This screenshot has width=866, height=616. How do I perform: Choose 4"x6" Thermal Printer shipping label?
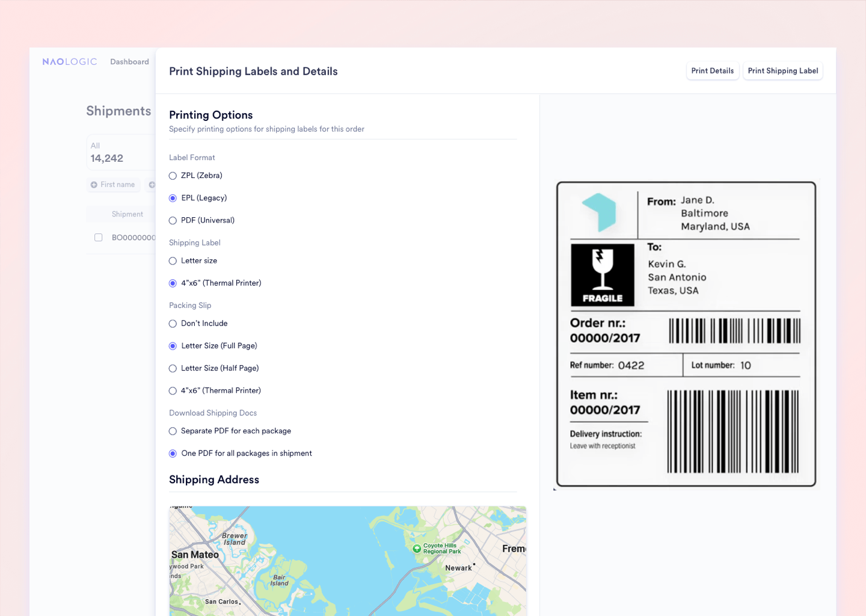click(x=173, y=283)
